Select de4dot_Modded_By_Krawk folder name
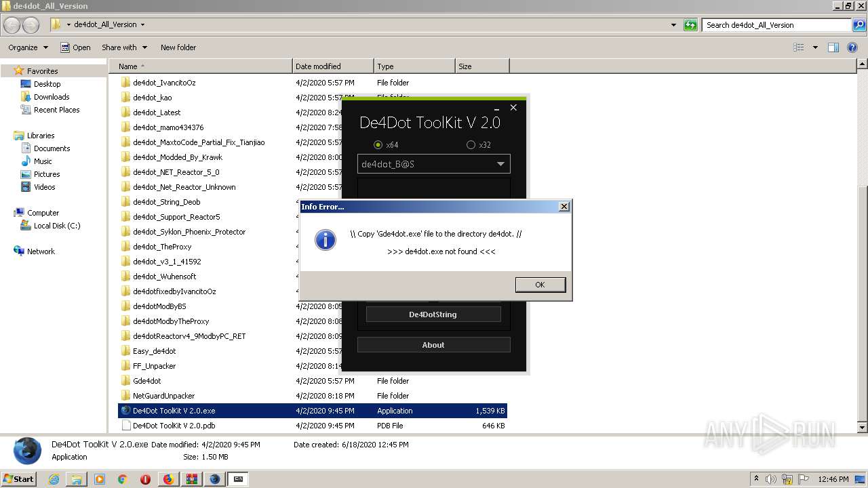The width and height of the screenshot is (868, 488). pos(178,157)
